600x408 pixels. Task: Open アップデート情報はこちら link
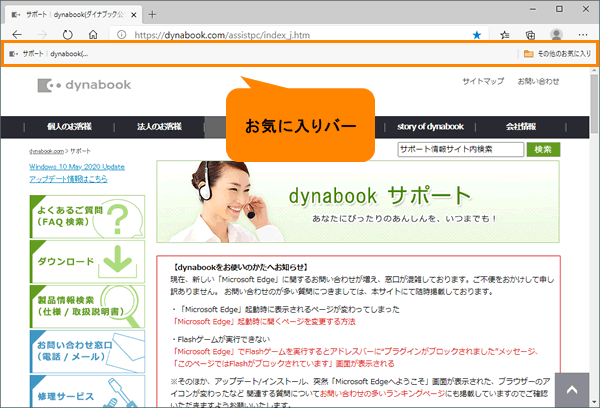tap(68, 179)
